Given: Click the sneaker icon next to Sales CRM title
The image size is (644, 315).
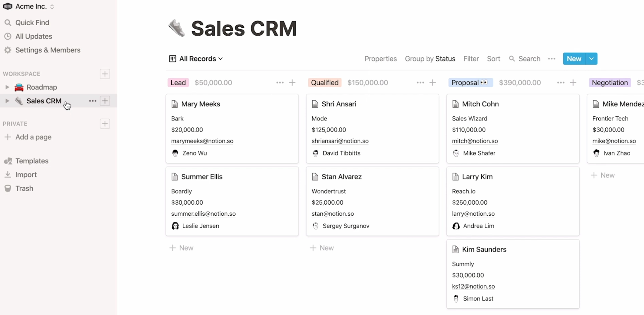Looking at the screenshot, I should [176, 28].
